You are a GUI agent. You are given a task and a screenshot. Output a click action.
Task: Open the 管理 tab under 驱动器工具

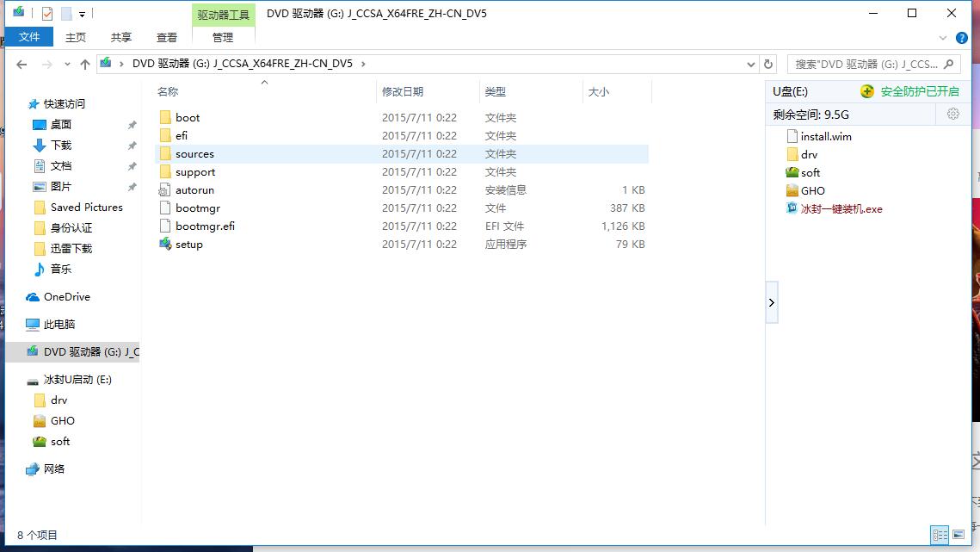pyautogui.click(x=223, y=37)
